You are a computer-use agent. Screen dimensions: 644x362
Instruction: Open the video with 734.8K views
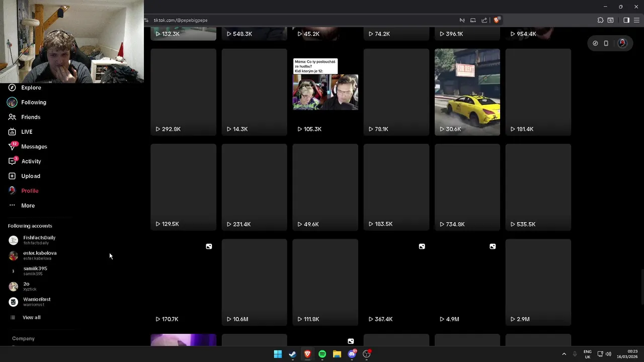point(467,187)
